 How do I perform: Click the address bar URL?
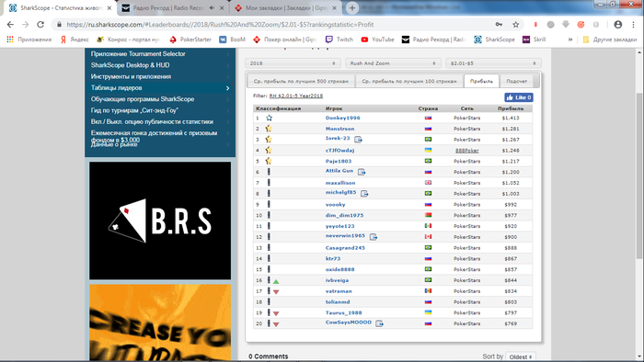pos(220,25)
